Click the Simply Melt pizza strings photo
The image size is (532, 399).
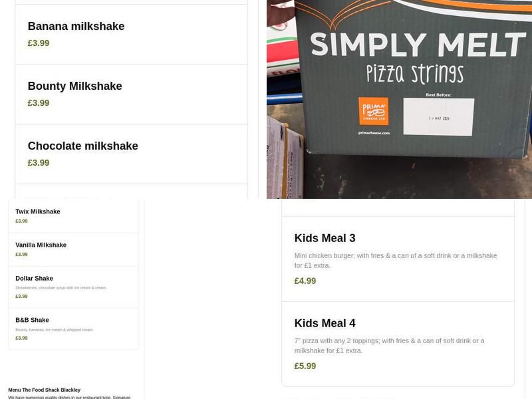[399, 100]
